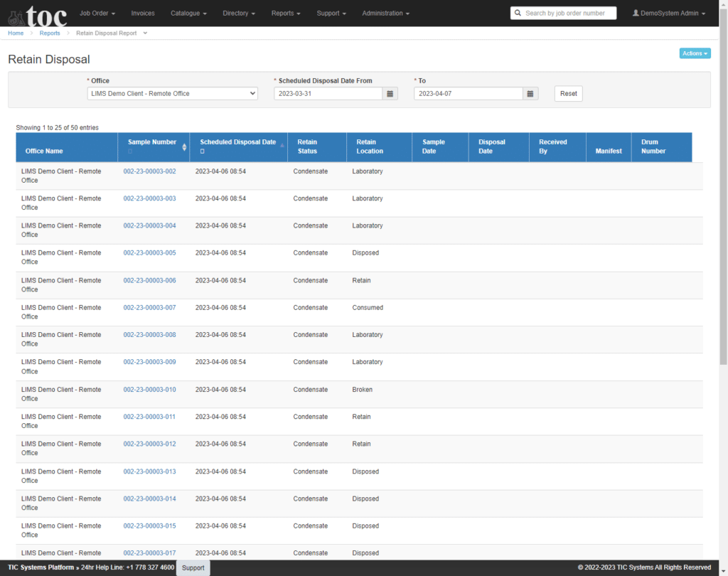Click 'Consumed' location in row 007
The height and width of the screenshot is (576, 728).
point(368,307)
